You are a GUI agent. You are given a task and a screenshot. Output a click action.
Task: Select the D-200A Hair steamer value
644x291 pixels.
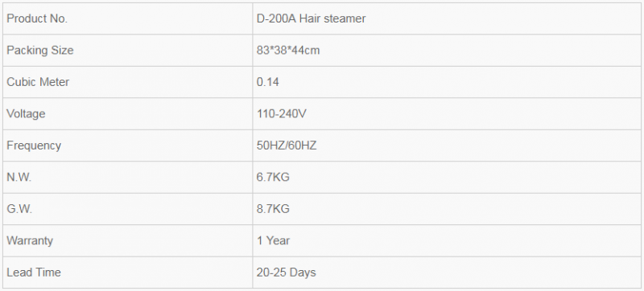[x=311, y=18]
